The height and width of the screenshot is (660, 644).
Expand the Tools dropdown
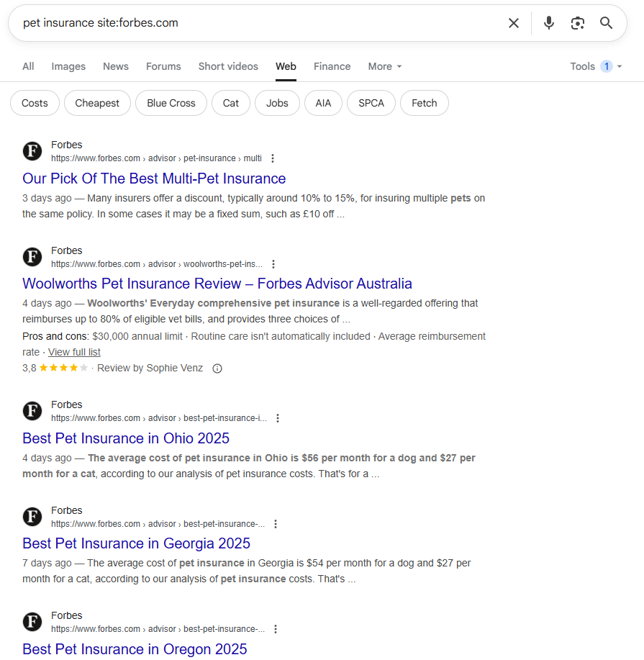click(596, 66)
